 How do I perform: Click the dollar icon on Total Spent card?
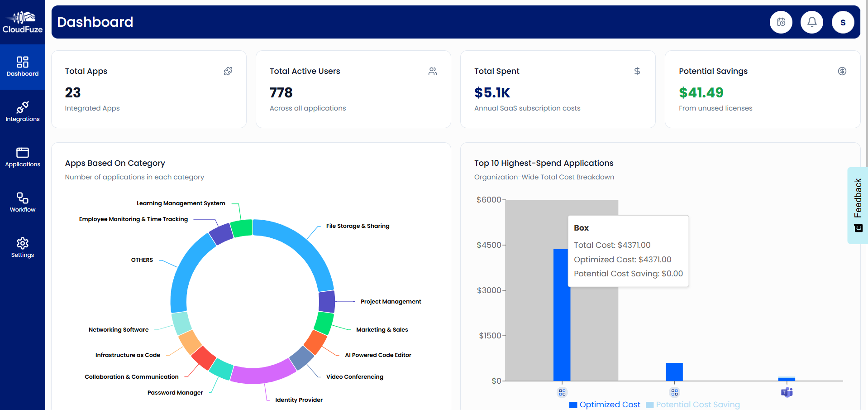[637, 71]
